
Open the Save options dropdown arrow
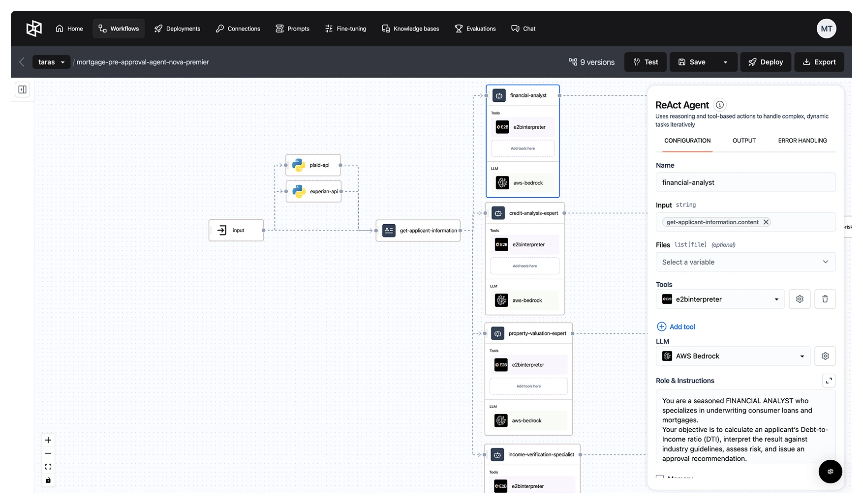pos(725,62)
